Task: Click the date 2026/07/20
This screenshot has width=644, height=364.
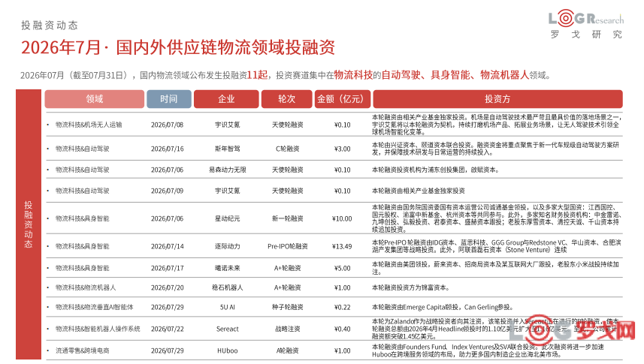Action: click(x=167, y=287)
